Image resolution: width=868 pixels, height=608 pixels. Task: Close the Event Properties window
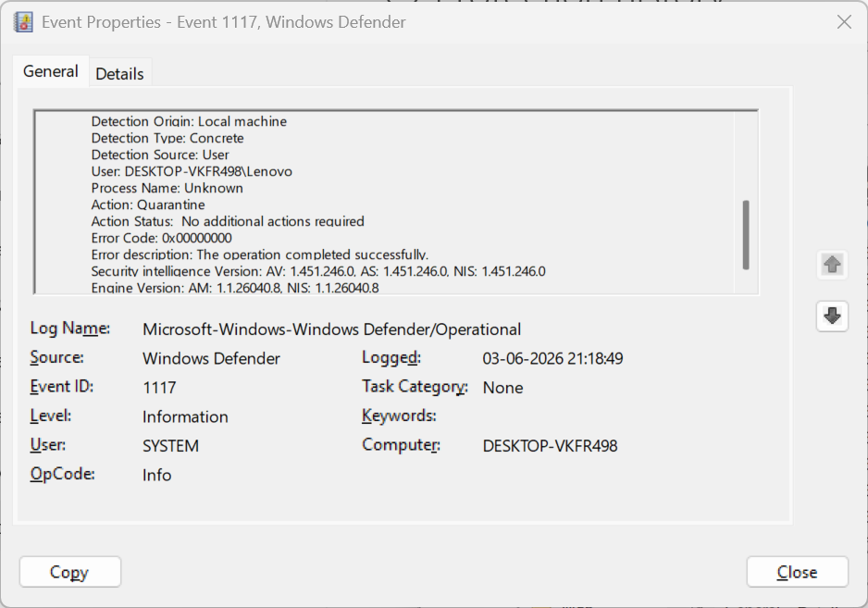[x=844, y=22]
